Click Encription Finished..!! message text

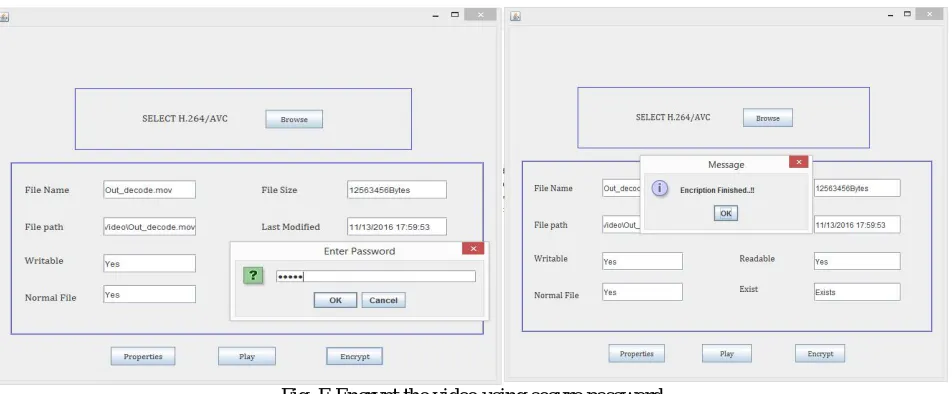(717, 190)
